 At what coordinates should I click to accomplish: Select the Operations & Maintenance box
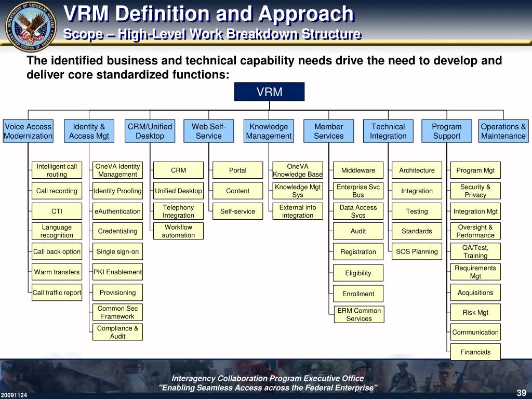[x=503, y=130]
